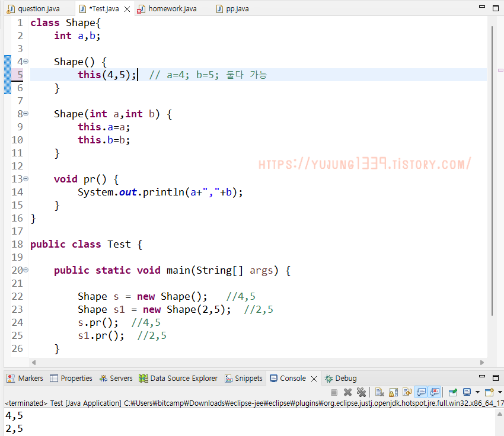Click the overview ruler annotation marker
This screenshot has height=436, width=504.
pyautogui.click(x=500, y=70)
